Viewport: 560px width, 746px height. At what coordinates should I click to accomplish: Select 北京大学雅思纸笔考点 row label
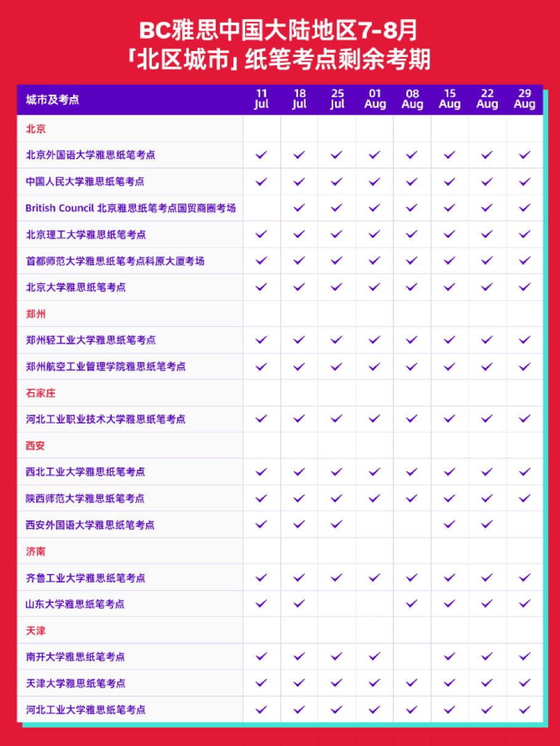point(76,288)
